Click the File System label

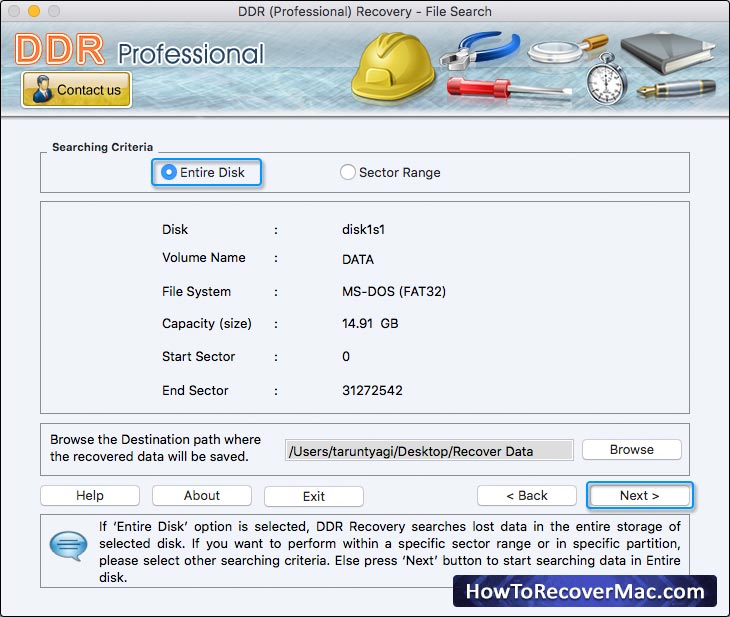point(196,292)
